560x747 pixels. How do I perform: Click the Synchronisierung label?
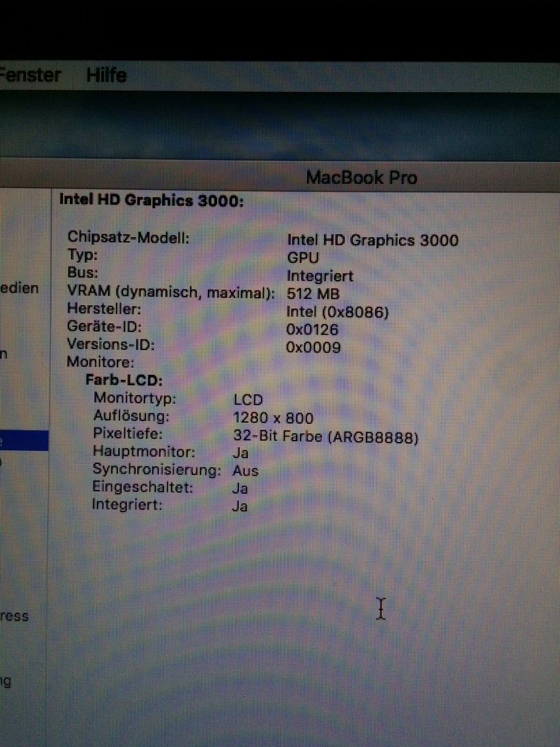[x=157, y=469]
